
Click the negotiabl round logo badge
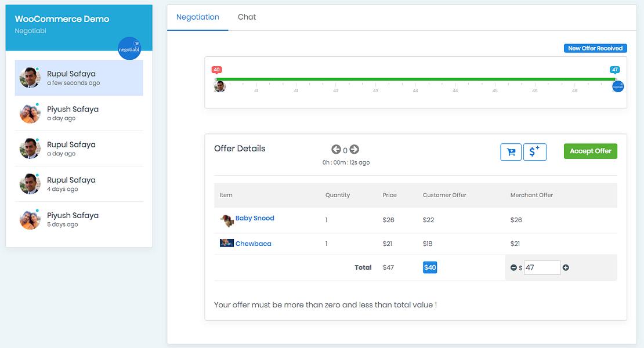coord(129,48)
